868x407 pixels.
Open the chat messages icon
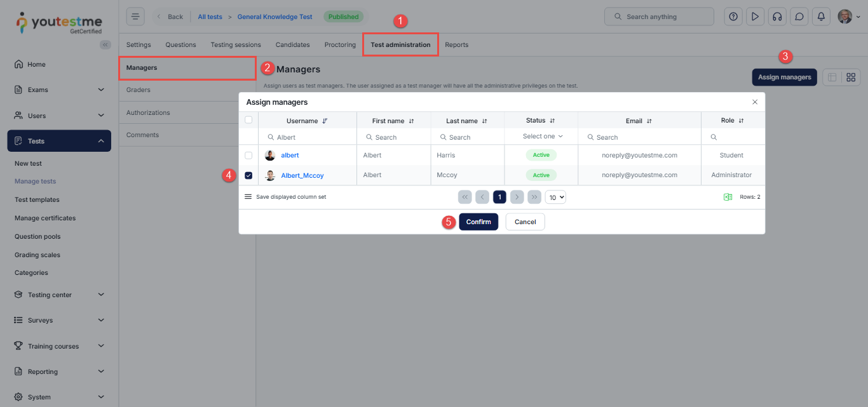799,17
